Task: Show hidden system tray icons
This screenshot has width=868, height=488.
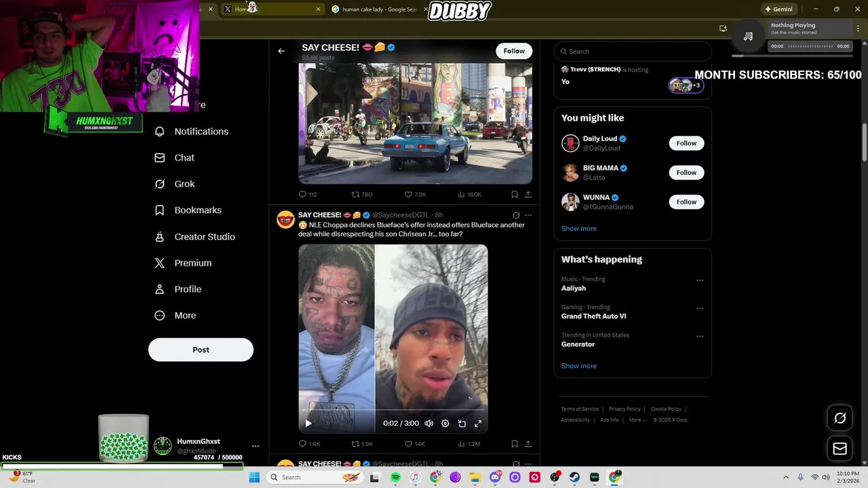Action: (x=786, y=477)
